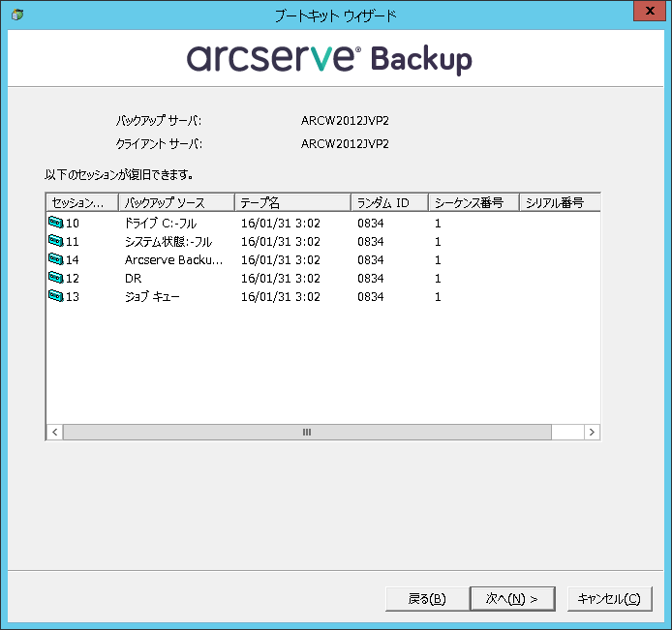This screenshot has width=672, height=630.
Task: Select システム状態:-フル backup source row
Action: (x=168, y=242)
